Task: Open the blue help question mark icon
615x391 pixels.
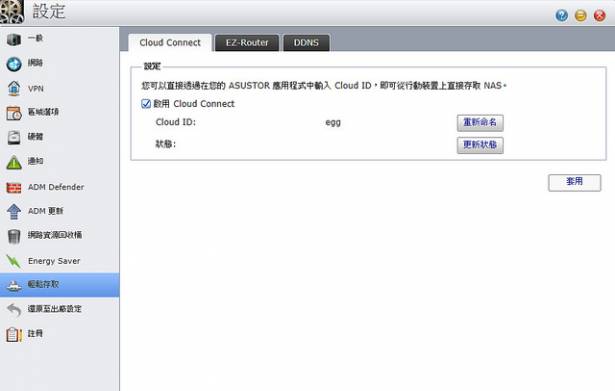Action: pos(562,15)
